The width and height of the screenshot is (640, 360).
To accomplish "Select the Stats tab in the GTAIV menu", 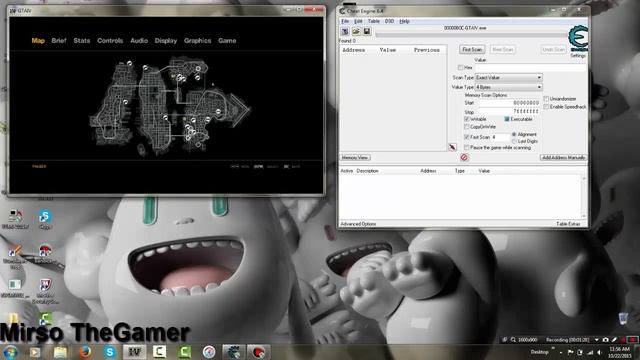I will (82, 40).
